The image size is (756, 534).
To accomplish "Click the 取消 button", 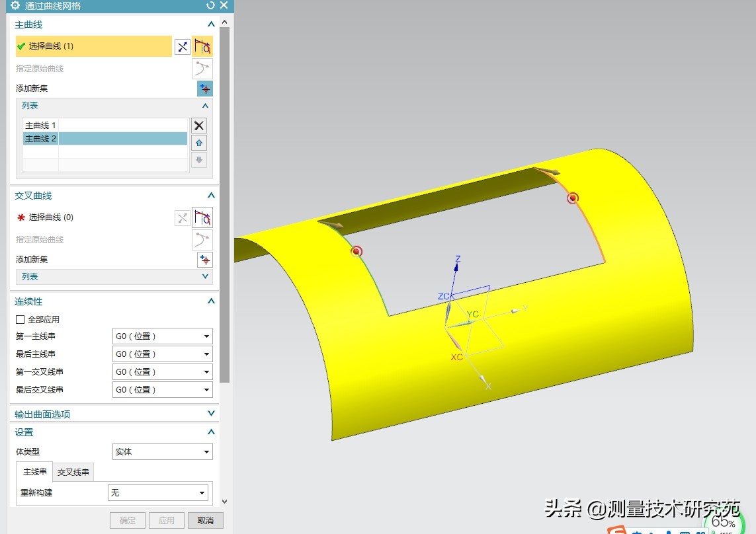I will pos(205,520).
